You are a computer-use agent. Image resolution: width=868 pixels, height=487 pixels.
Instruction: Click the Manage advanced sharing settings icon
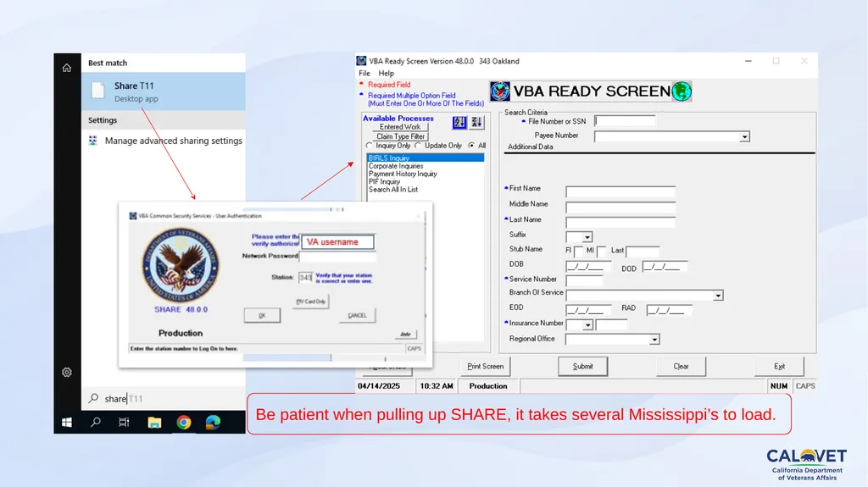[x=93, y=141]
